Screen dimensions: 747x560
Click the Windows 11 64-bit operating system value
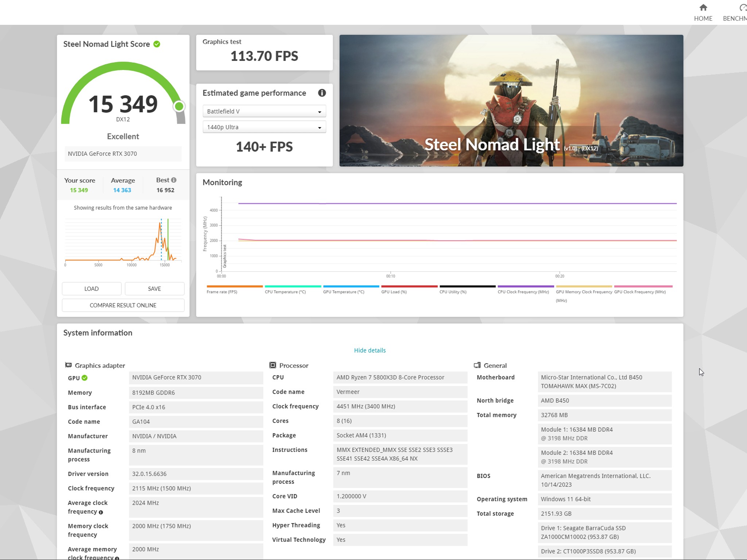click(x=604, y=499)
